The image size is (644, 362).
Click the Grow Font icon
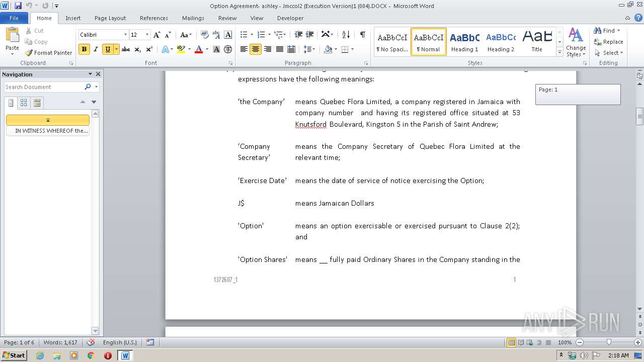point(157,35)
